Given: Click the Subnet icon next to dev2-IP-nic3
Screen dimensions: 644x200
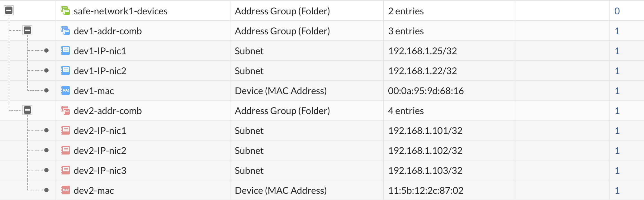Looking at the screenshot, I should (65, 170).
